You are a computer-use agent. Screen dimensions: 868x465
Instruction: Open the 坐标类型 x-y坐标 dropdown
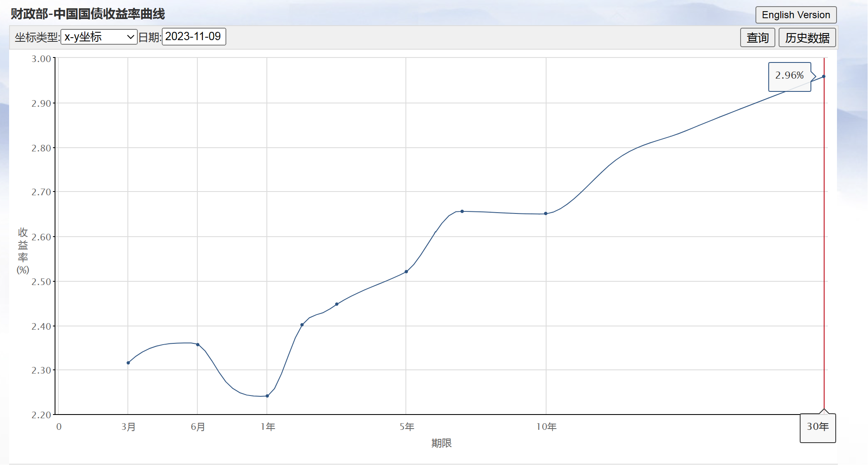(99, 37)
